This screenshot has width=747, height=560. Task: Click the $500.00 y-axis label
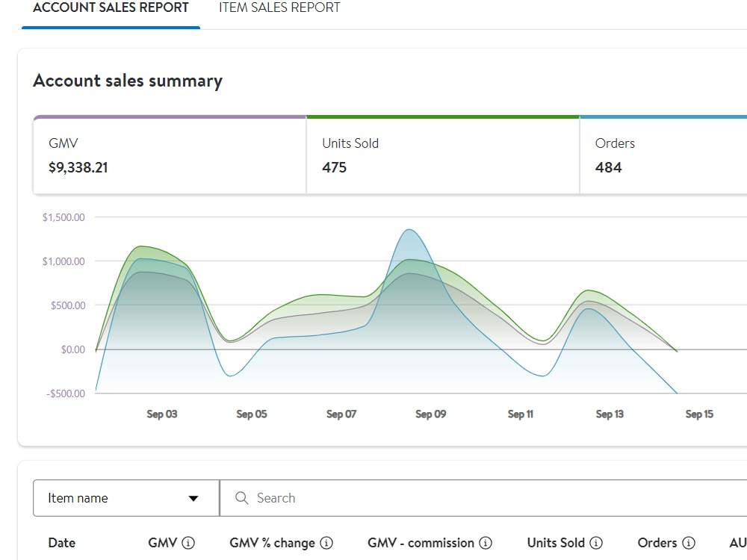[68, 305]
